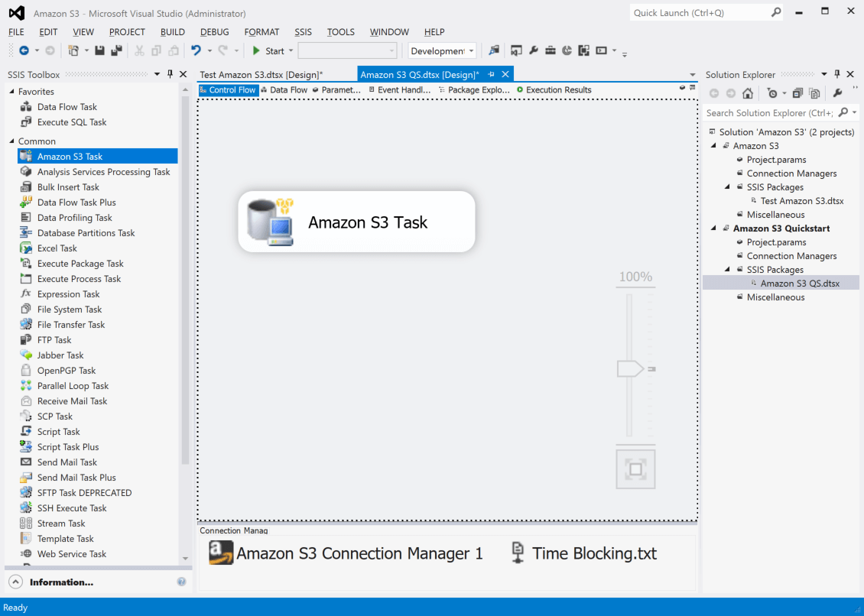Viewport: 864px width, 616px height.
Task: Click the Visual Studio logo icon
Action: [x=17, y=13]
